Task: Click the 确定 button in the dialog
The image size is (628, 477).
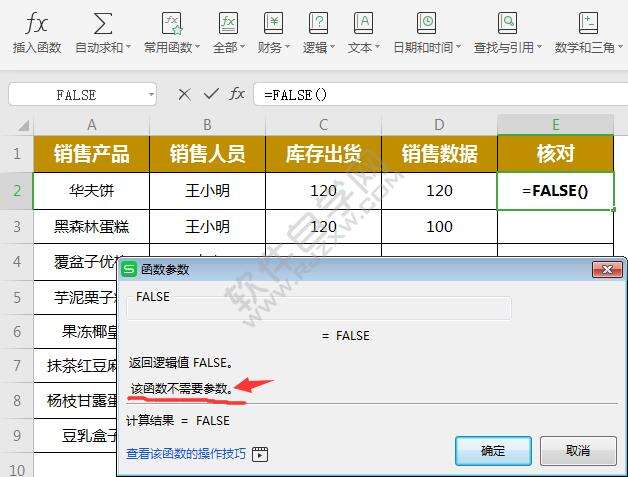Action: pyautogui.click(x=493, y=451)
